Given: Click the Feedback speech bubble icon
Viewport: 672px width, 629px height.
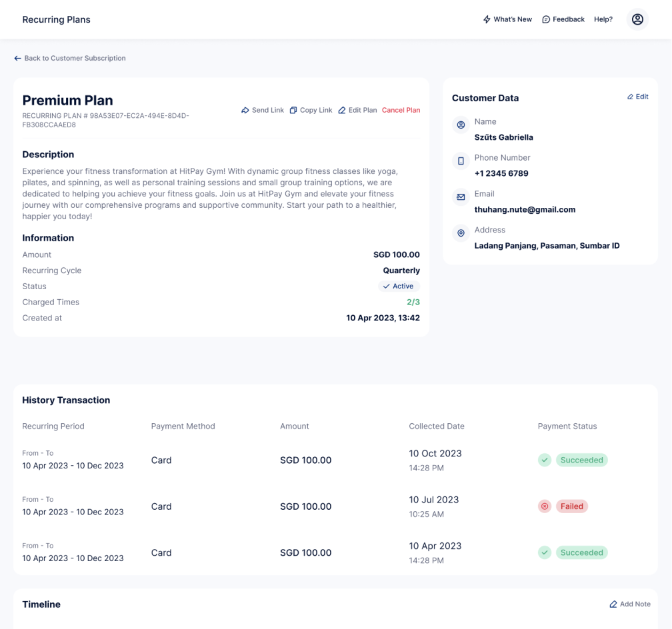Looking at the screenshot, I should click(544, 19).
